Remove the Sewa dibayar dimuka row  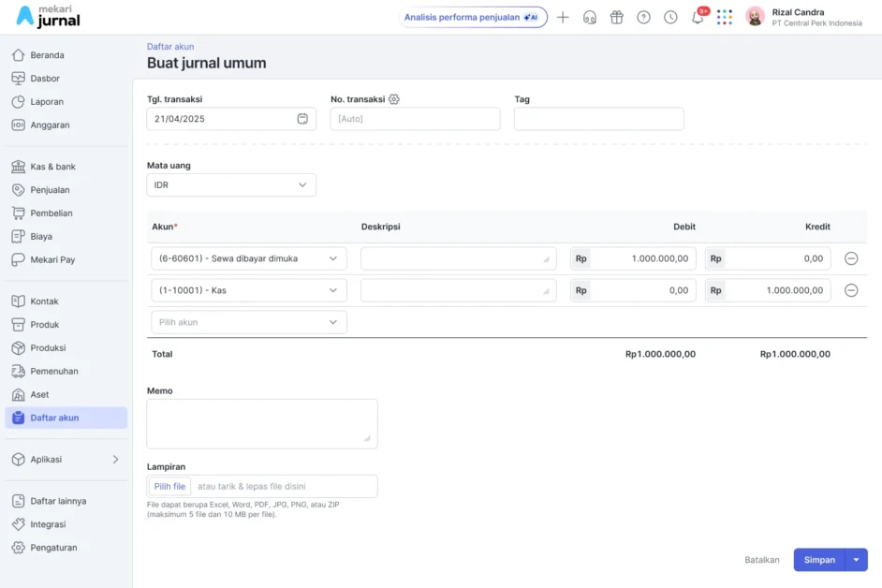click(x=851, y=258)
